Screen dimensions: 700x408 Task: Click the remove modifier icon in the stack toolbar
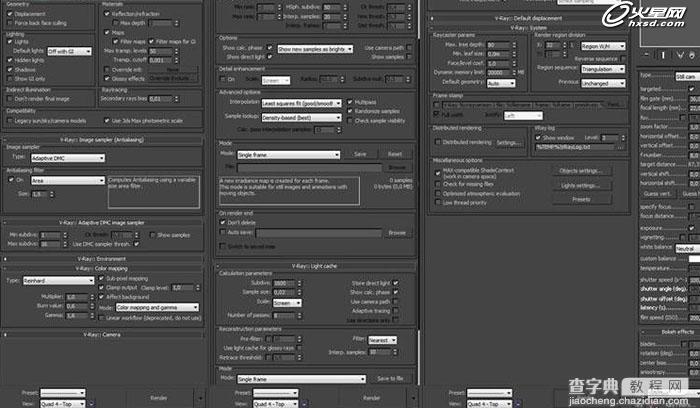pyautogui.click(x=692, y=55)
